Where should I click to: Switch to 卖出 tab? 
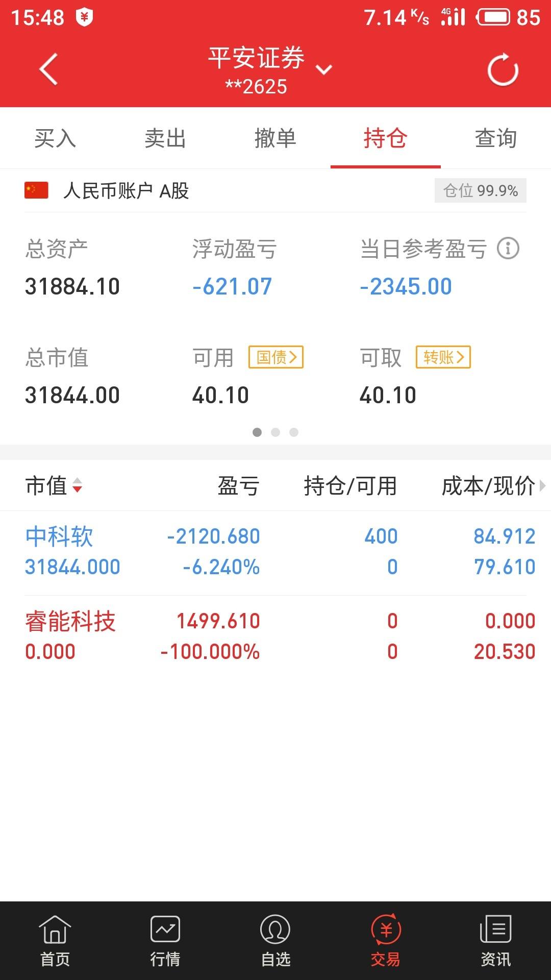(165, 138)
